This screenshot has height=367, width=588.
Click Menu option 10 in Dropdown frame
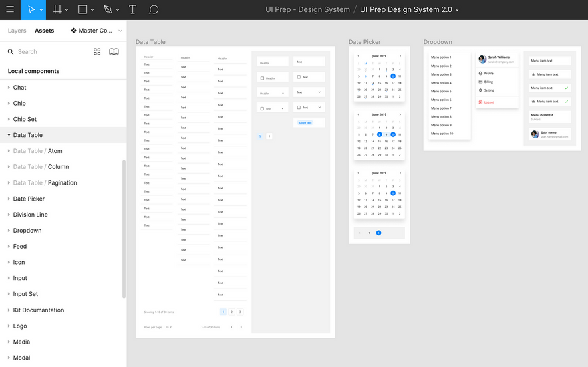point(442,134)
